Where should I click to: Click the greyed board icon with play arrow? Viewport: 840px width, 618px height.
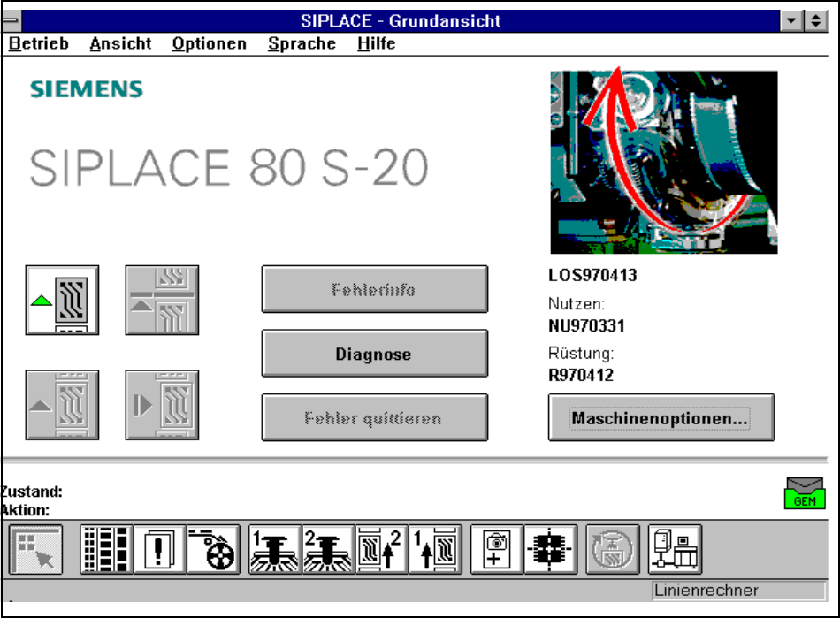[x=162, y=405]
